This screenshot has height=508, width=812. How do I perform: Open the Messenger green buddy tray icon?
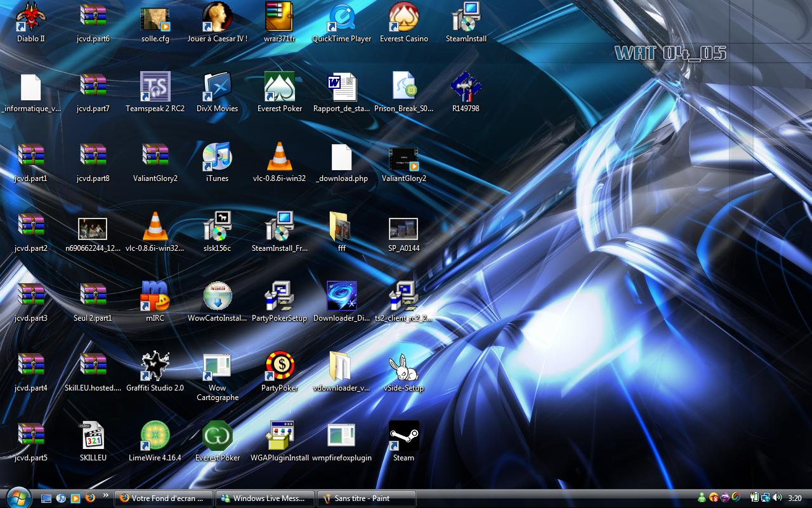click(x=702, y=498)
